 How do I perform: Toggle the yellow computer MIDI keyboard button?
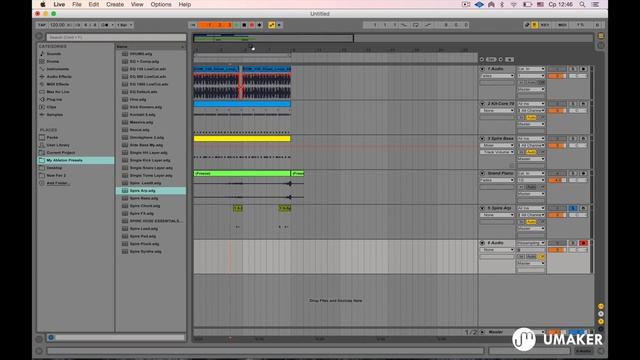coord(534,25)
